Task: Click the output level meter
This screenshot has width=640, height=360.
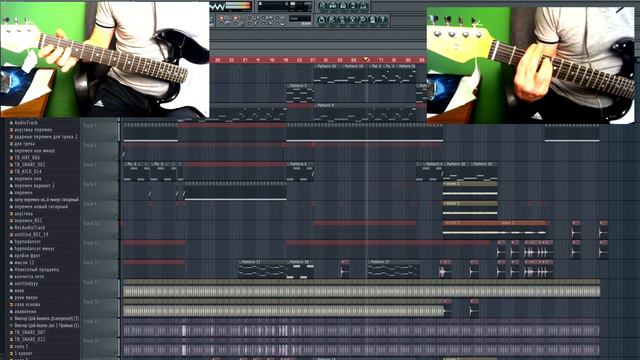Action: tap(238, 5)
